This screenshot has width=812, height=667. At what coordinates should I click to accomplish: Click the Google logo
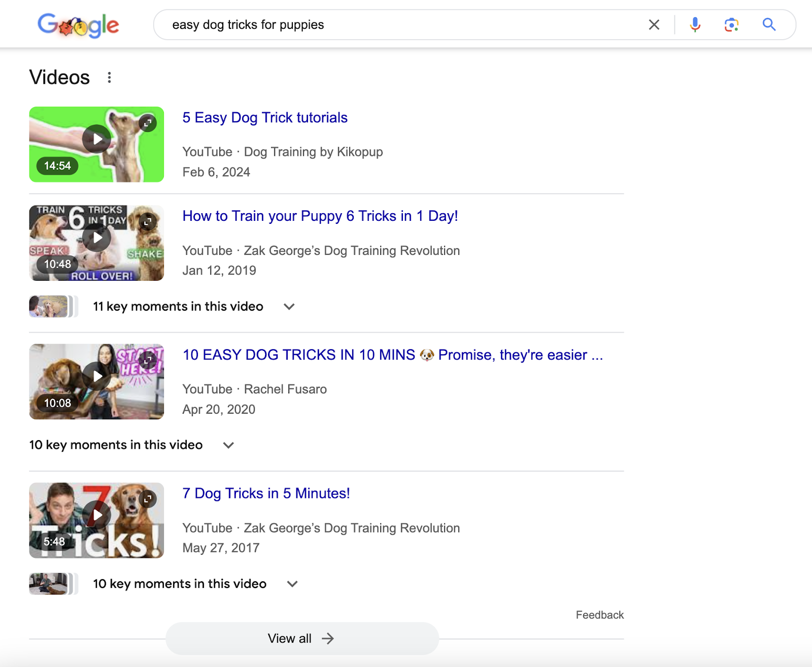78,25
